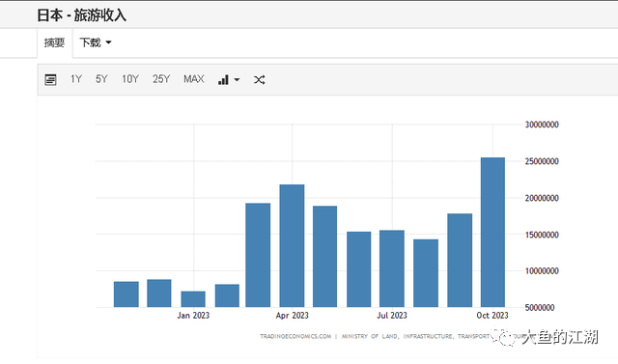Select the 5Y time range
This screenshot has width=618, height=364.
pyautogui.click(x=101, y=79)
